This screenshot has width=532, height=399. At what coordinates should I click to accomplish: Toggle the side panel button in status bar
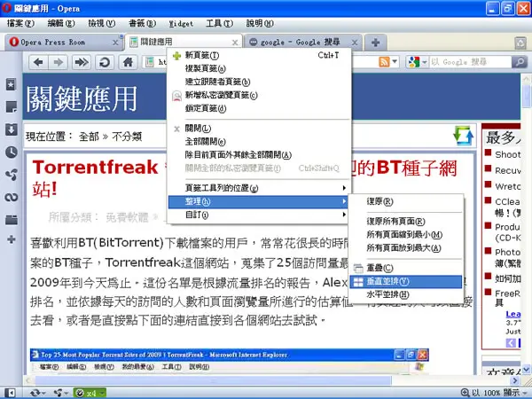point(10,393)
